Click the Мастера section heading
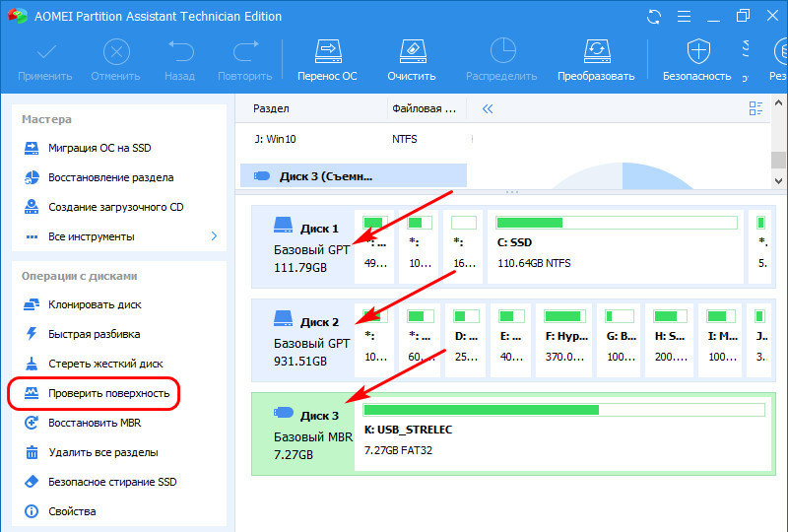 click(46, 119)
